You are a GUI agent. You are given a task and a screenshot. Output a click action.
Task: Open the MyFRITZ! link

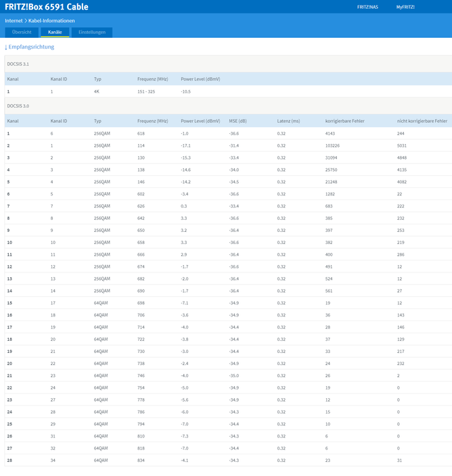click(x=405, y=7)
